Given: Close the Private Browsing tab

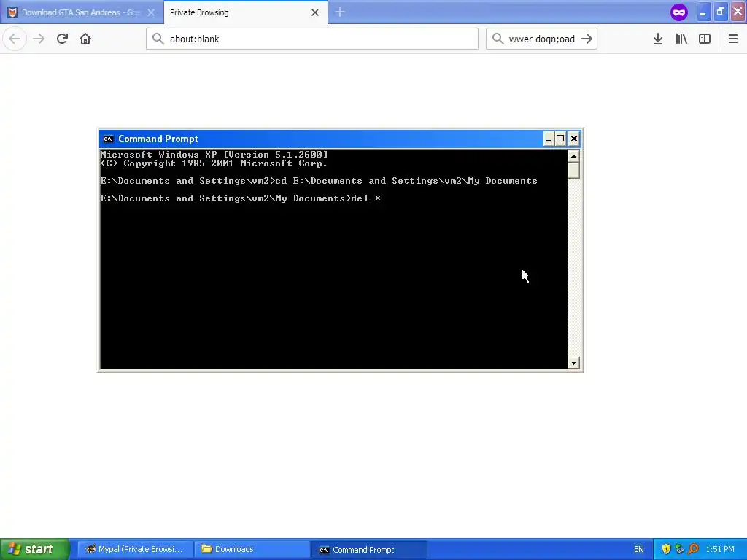Looking at the screenshot, I should click(315, 12).
